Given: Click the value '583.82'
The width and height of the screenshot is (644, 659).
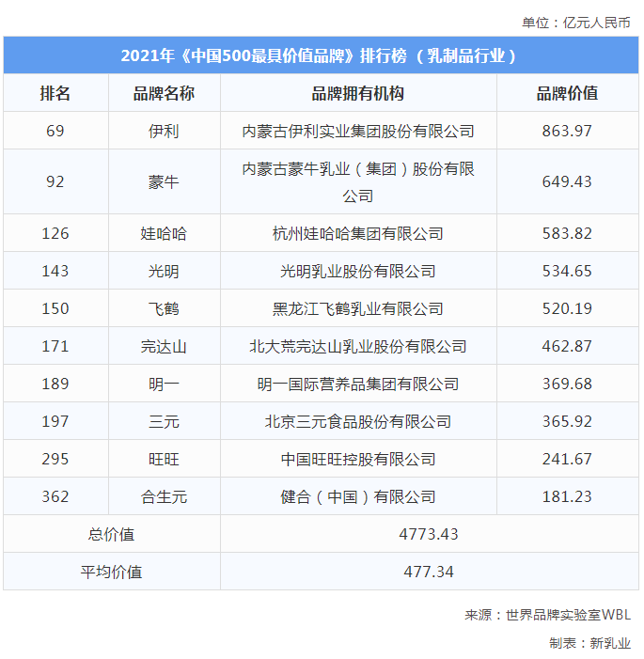Looking at the screenshot, I should point(567,233).
